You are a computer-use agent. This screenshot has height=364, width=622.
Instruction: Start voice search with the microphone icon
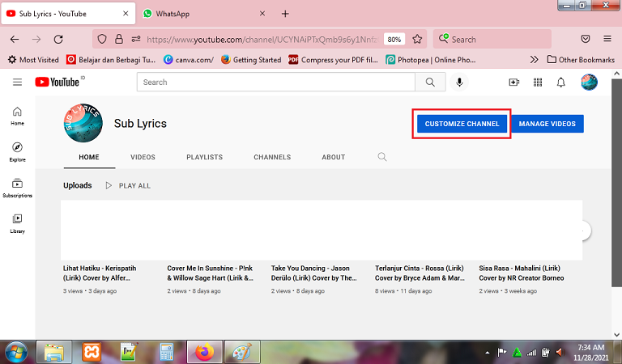[459, 82]
